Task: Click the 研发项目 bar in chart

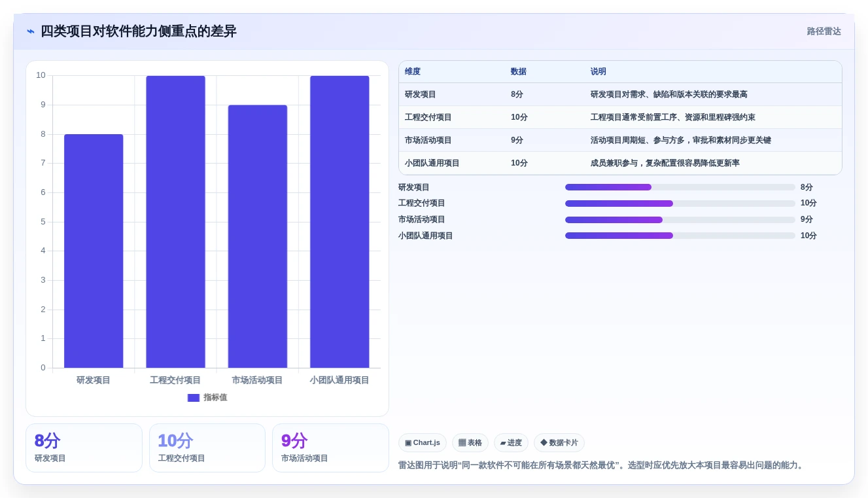Action: [94, 251]
